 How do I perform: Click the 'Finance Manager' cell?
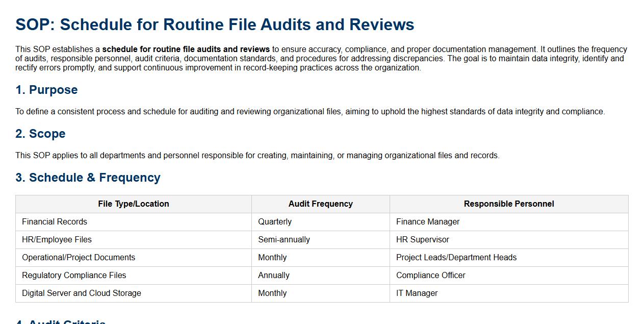tap(428, 221)
